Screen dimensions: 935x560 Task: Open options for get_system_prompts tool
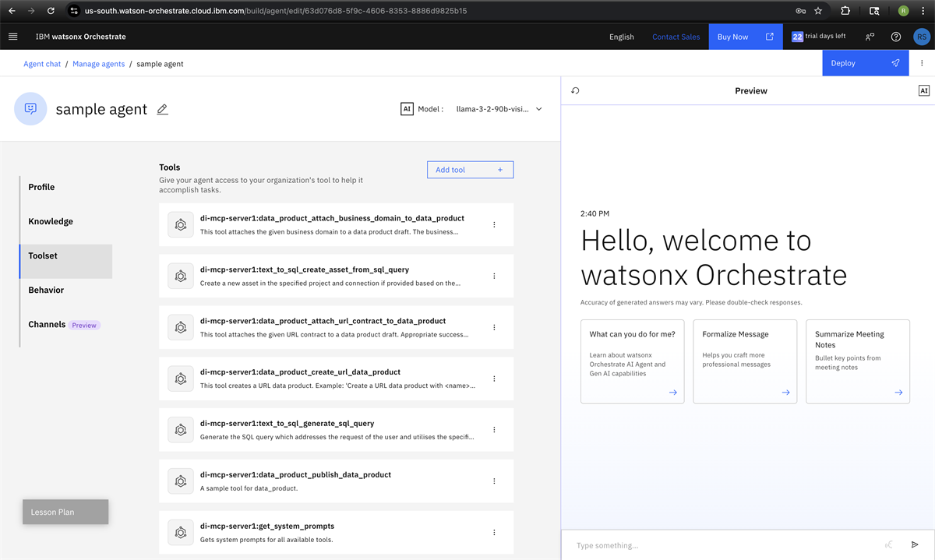[x=494, y=533]
